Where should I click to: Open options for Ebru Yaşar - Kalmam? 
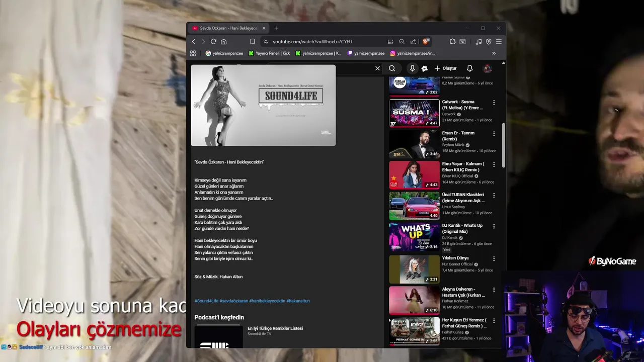click(494, 164)
